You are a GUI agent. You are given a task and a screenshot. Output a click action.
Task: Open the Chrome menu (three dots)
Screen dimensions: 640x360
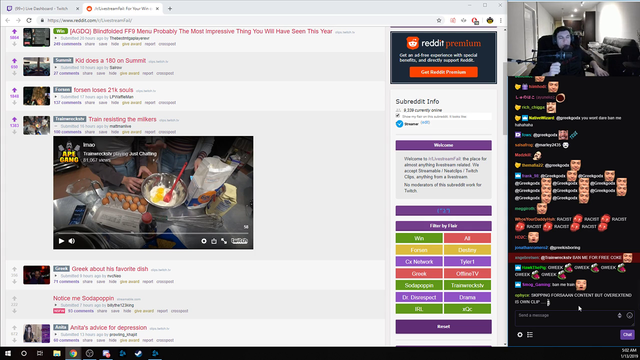501,20
